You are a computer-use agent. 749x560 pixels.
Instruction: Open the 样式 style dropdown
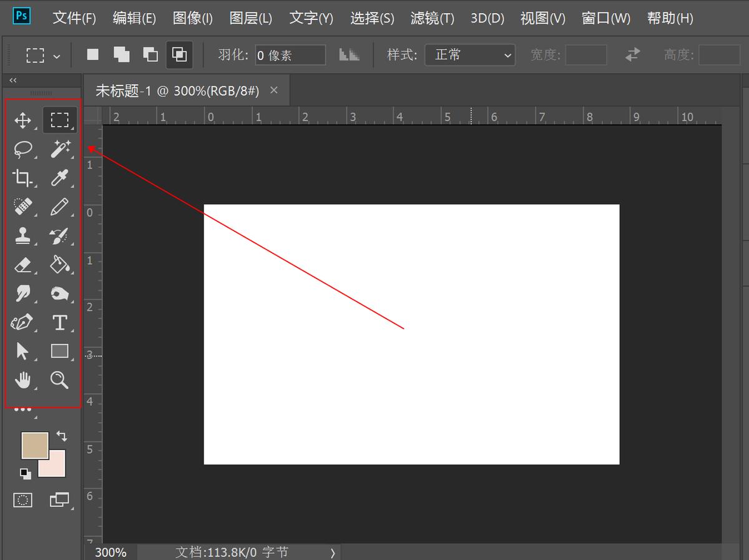(470, 55)
